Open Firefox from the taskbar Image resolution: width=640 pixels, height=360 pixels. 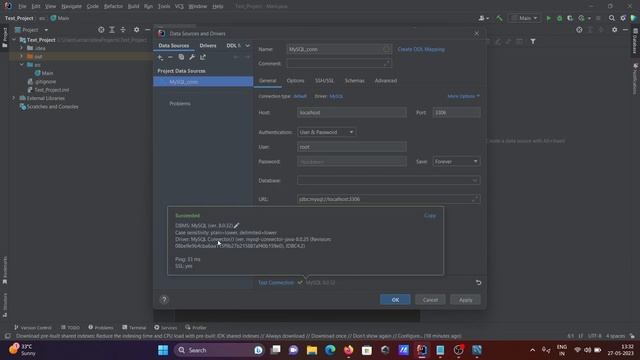pyautogui.click(x=349, y=350)
